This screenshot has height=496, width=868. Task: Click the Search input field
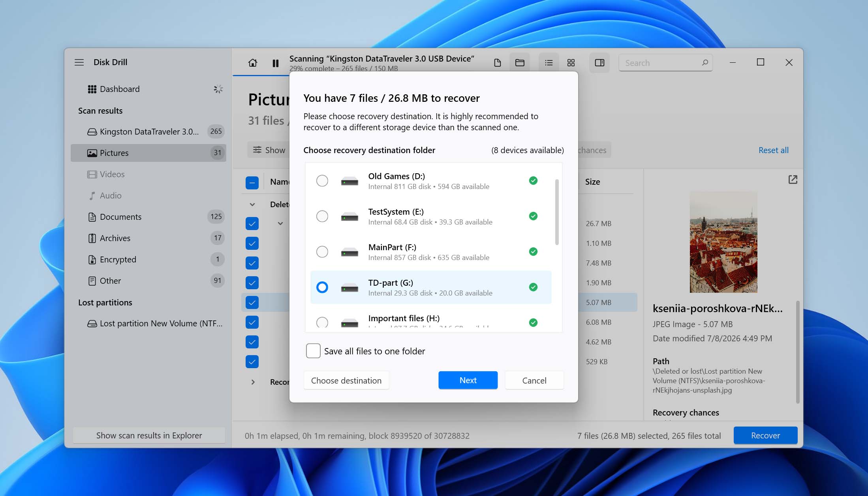pos(665,63)
